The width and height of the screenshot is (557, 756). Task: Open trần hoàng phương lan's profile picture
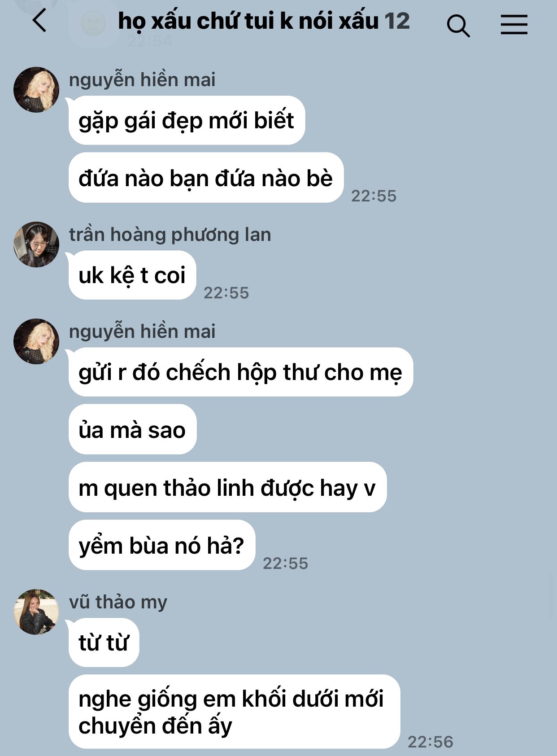tap(36, 245)
